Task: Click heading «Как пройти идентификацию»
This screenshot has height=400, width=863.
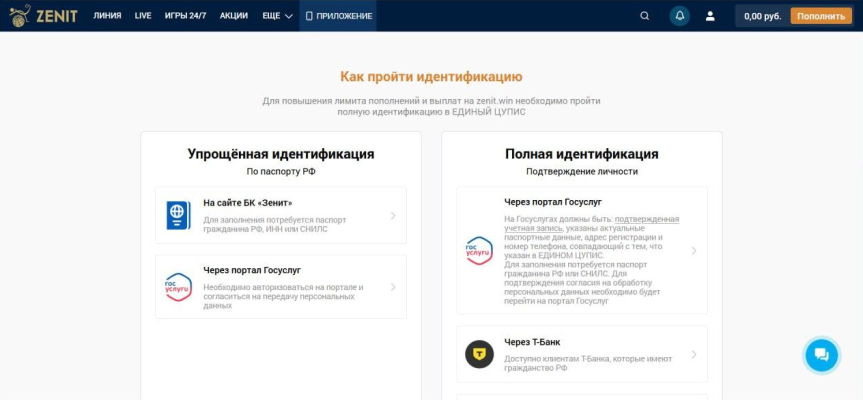Action: click(x=431, y=76)
